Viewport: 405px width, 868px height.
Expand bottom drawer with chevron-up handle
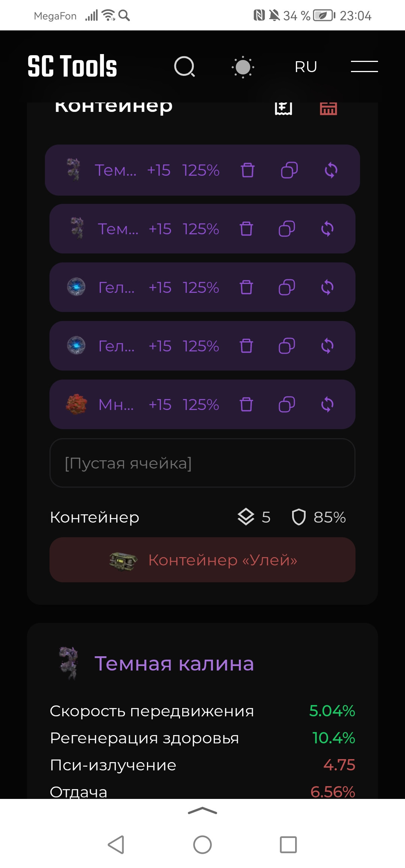point(202,811)
